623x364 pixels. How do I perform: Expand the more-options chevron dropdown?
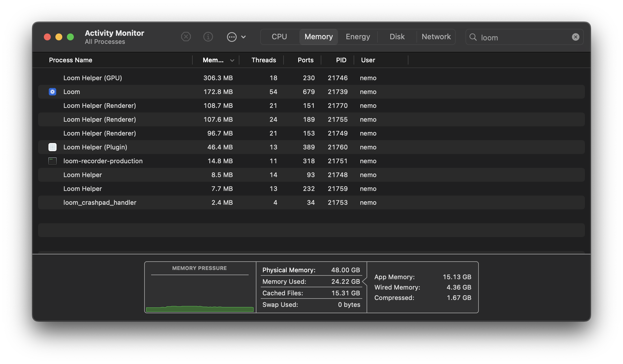(243, 37)
